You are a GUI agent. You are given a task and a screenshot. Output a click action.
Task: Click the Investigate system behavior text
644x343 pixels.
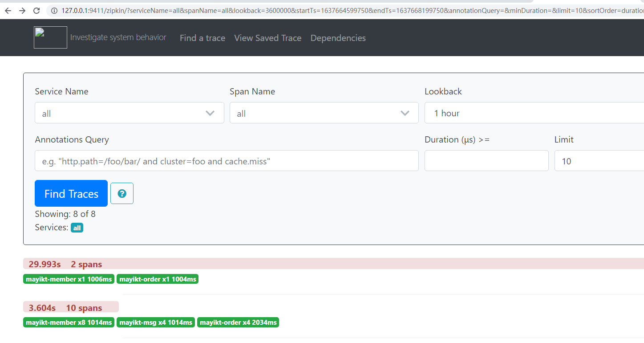pos(118,37)
